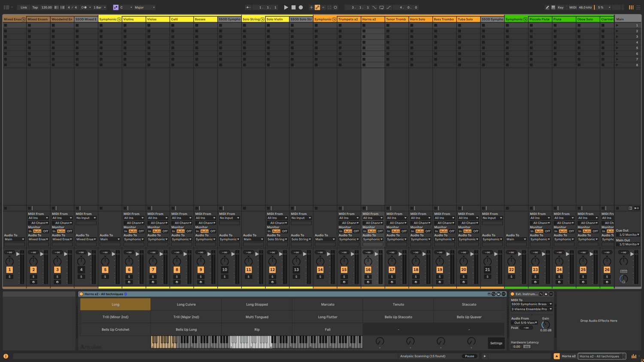Hot-swap the Horns a2 device preset
This screenshot has width=644, height=362.
(x=493, y=294)
